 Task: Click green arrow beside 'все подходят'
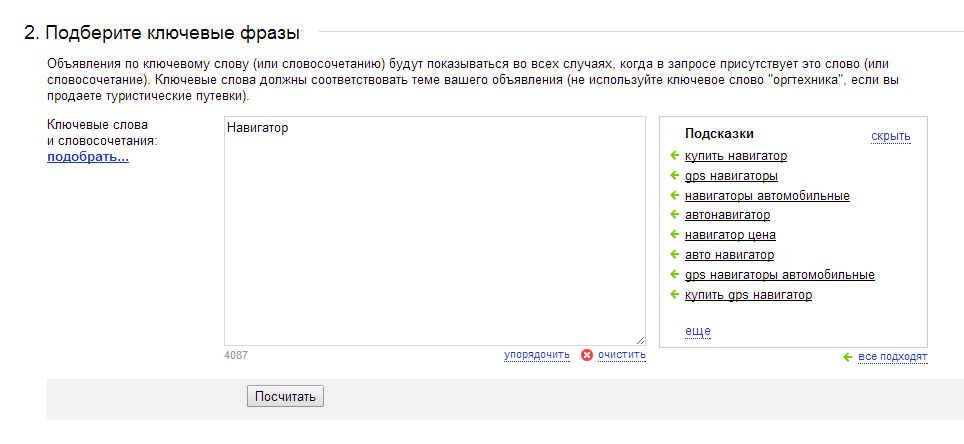pyautogui.click(x=848, y=357)
